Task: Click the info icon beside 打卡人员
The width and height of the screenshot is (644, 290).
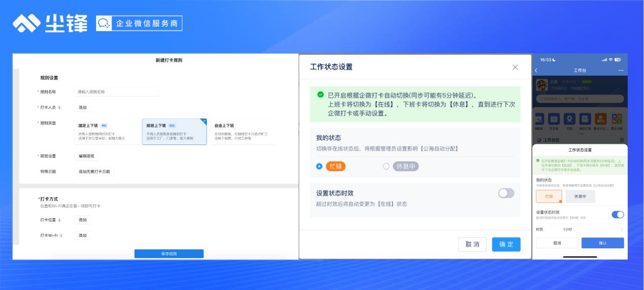Action: click(x=59, y=107)
